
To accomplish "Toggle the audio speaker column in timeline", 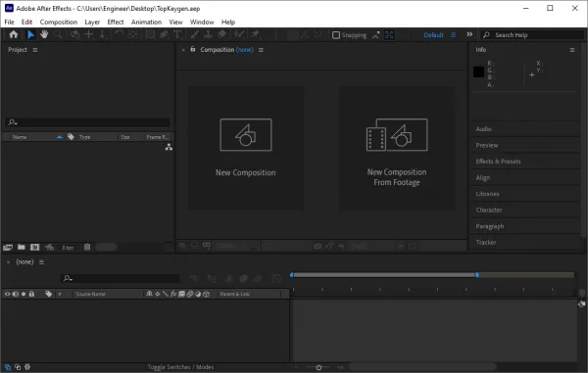I will (x=16, y=294).
